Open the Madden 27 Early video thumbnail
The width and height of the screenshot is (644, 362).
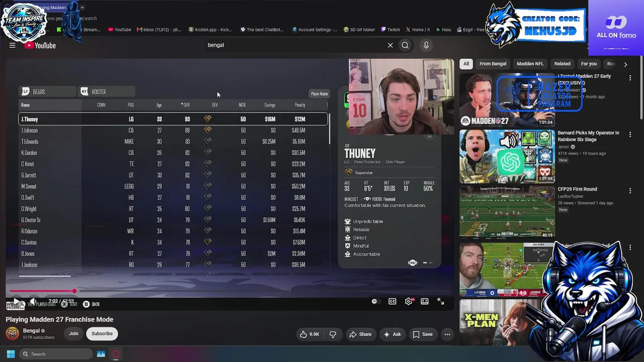point(507,100)
